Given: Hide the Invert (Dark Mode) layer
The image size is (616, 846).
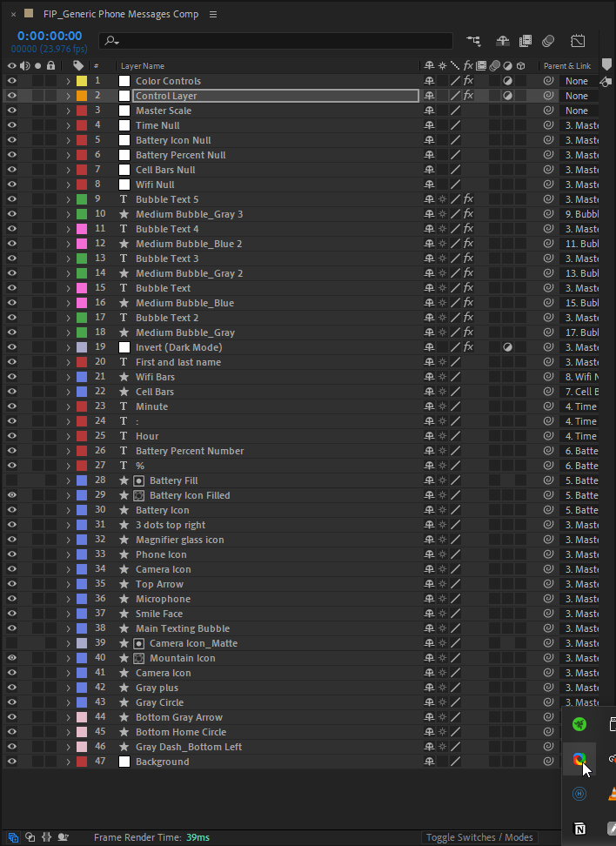Looking at the screenshot, I should [11, 347].
